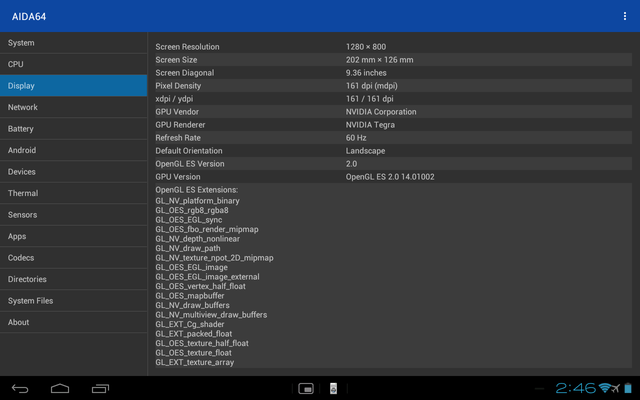Screen dimensions: 640x400
Task: Select the GL_OES_mapbuffer extension
Action: coord(189,296)
